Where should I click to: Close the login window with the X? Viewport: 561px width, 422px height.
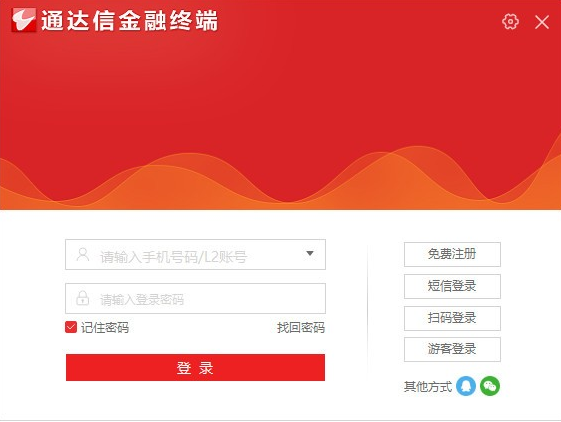click(x=542, y=22)
